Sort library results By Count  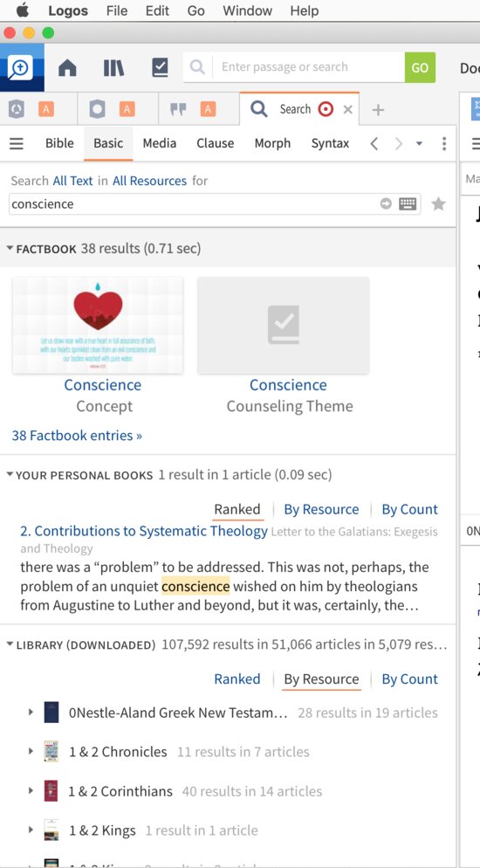point(410,679)
